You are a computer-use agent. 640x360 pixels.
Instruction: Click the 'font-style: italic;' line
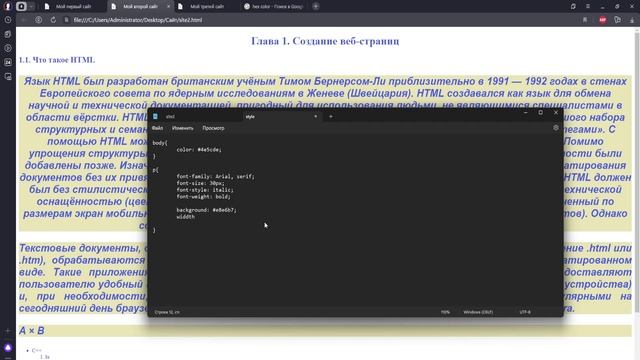[205, 190]
